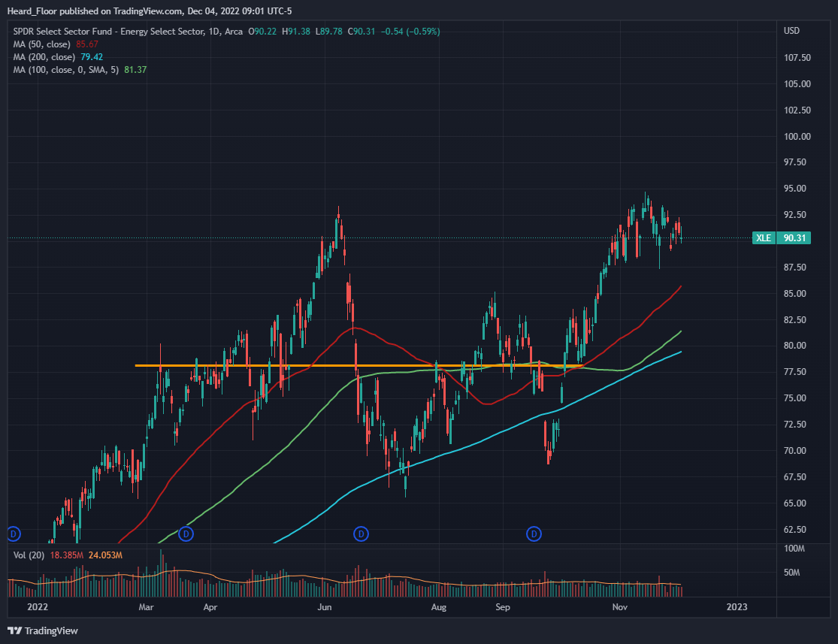Click the 100.00 price axis label
This screenshot has height=644, width=838.
click(x=797, y=136)
